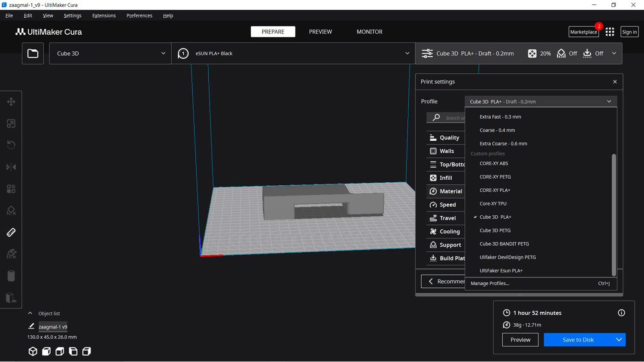Viewport: 644px width, 362px height.
Task: Switch to 3D perspective view cube icon
Action: pyautogui.click(x=33, y=351)
